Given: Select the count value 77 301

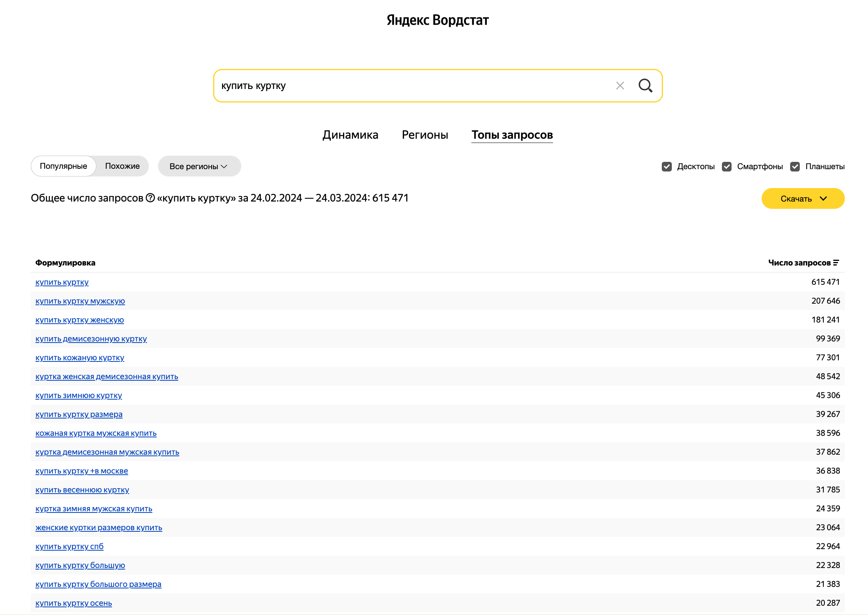Looking at the screenshot, I should coord(828,358).
